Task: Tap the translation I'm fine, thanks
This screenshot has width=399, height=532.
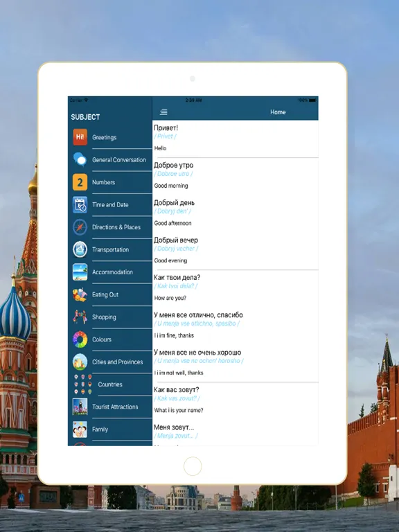Action: [x=174, y=335]
